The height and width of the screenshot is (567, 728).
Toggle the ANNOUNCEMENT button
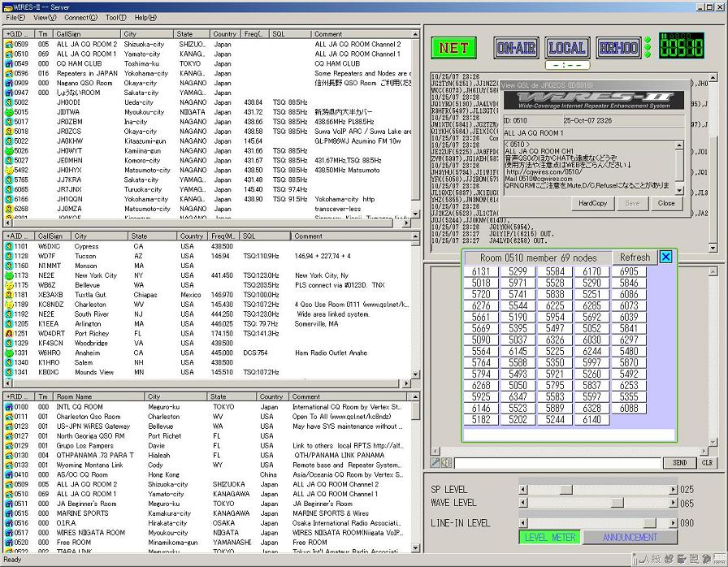coord(630,537)
